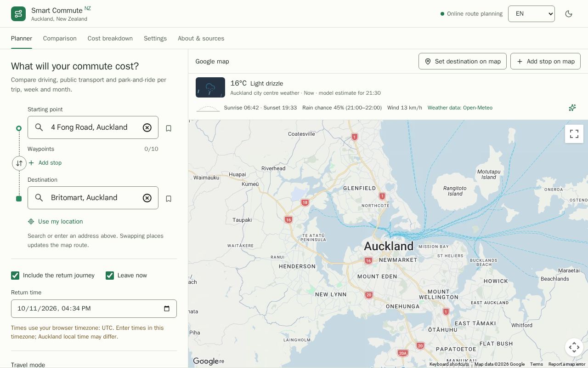This screenshot has height=368, width=588.
Task: Swap start and destination places
Action: pos(19,163)
